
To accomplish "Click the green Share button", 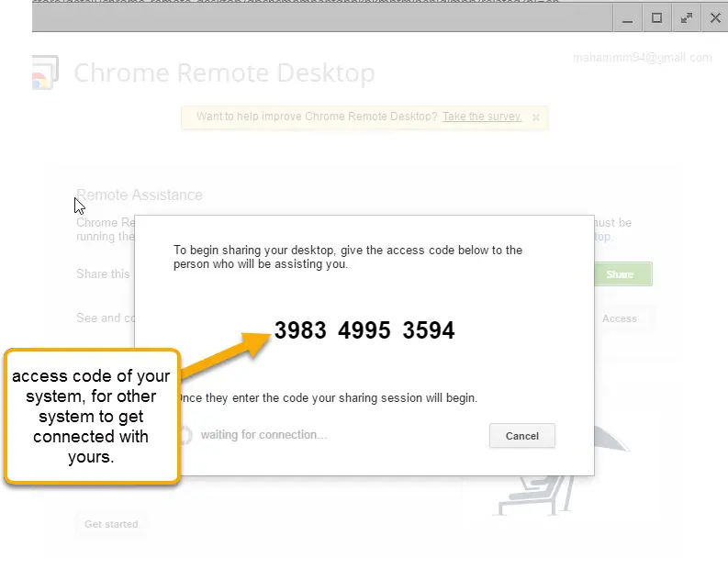I will [x=623, y=274].
